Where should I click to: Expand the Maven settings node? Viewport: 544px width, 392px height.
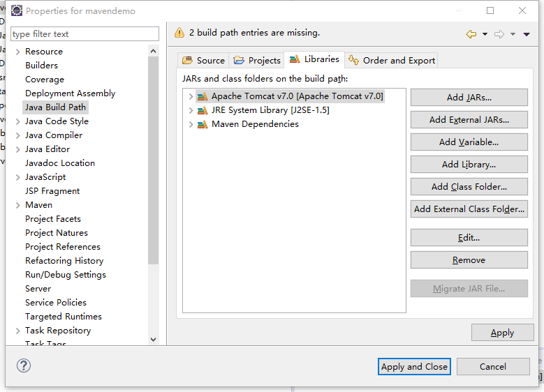point(17,205)
